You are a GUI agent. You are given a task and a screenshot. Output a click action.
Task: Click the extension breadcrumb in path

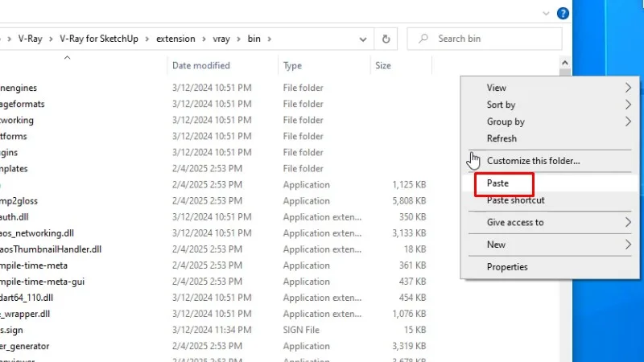[x=175, y=39]
